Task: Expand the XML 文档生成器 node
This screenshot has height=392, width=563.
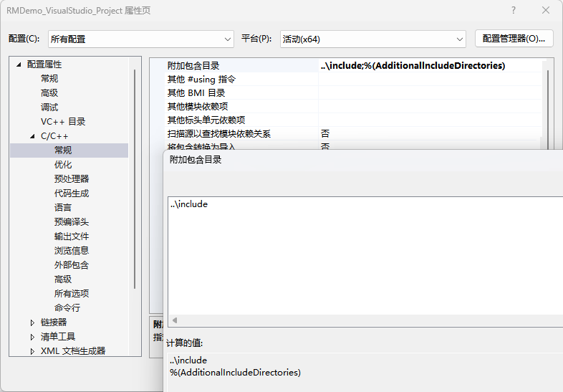Action: (32, 351)
